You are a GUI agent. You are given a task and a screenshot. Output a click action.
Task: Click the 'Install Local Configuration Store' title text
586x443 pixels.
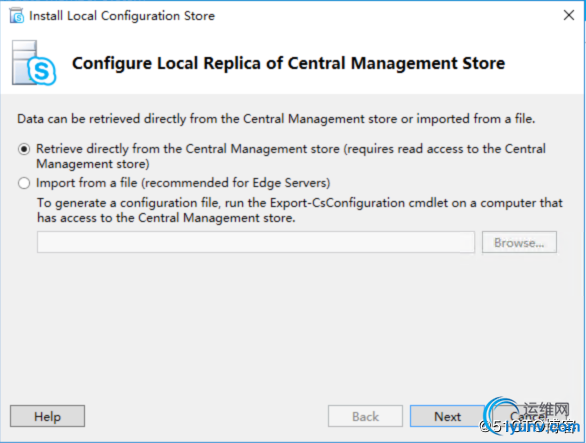click(x=122, y=16)
